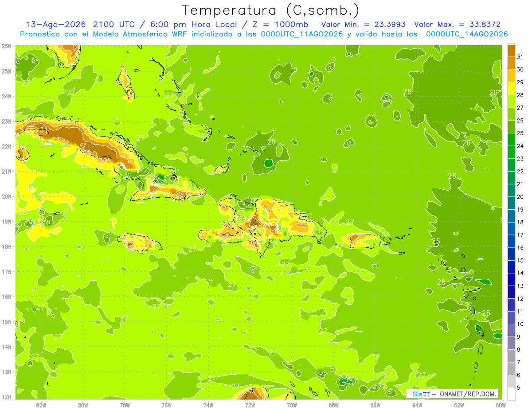Viewport: 532px width, 411px height.
Task: Pick the colorbar segment between 28 and 29
Action: 511,88
